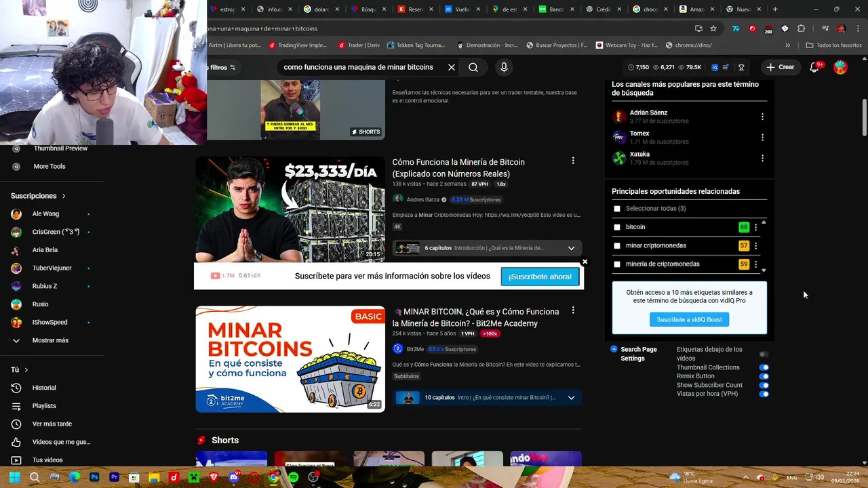Expand the 10 capítulos chapter list
The width and height of the screenshot is (868, 488).
pos(571,398)
